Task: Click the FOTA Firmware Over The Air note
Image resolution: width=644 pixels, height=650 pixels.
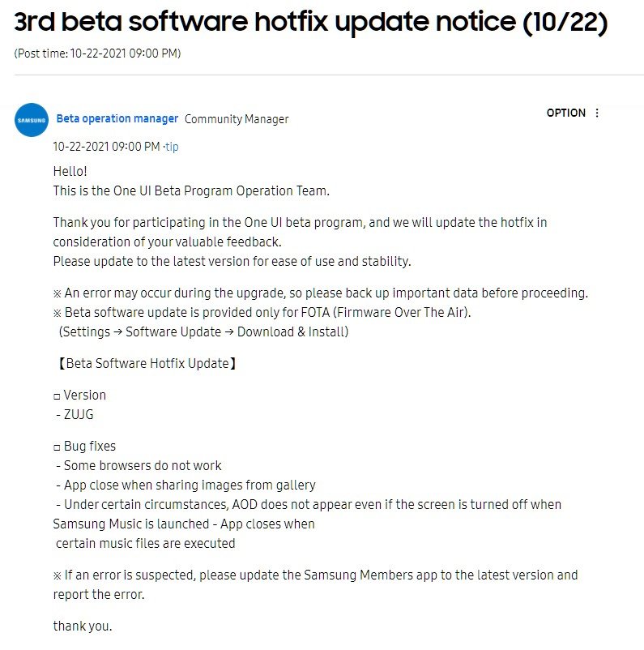Action: pyautogui.click(x=262, y=313)
